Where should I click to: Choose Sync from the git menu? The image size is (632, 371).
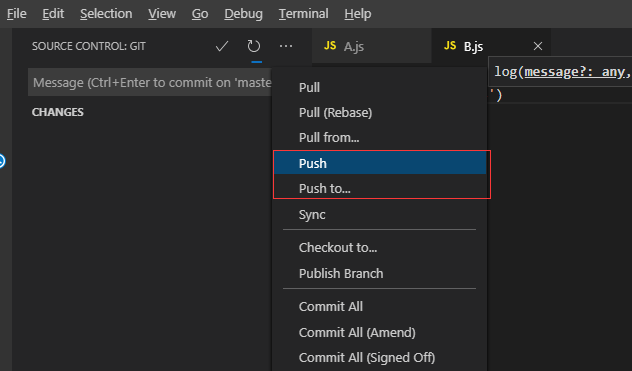pos(380,215)
